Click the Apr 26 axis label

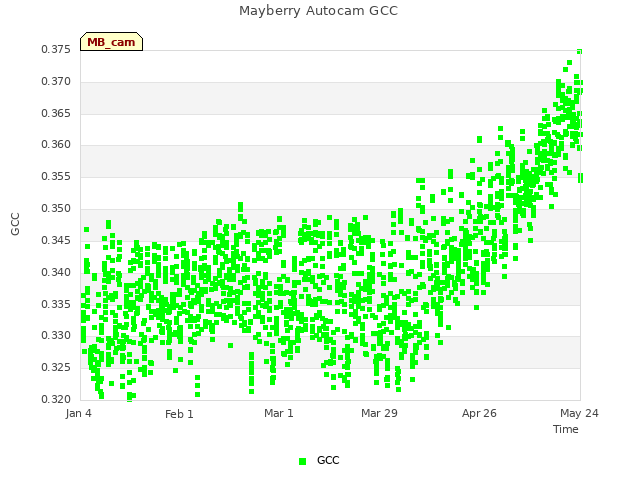(x=479, y=413)
